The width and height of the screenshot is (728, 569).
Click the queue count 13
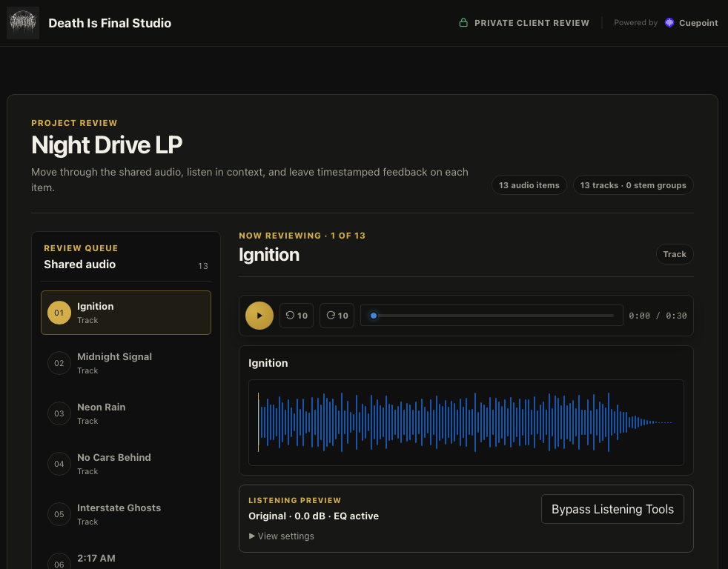pos(203,266)
